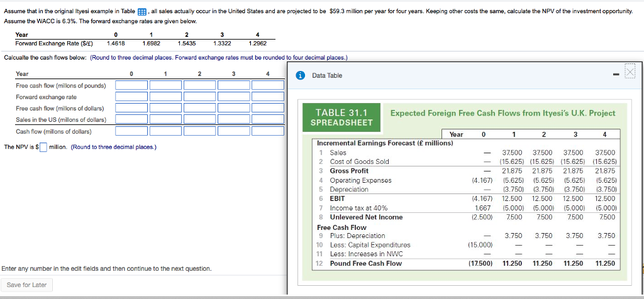Click Year 4 Cash flow dollars bottom-row input
Viewport: 644px width, 299px height.
coord(268,131)
